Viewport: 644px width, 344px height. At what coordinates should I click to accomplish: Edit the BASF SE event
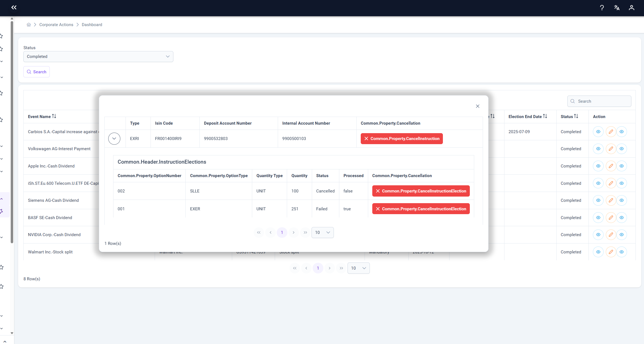(x=611, y=218)
